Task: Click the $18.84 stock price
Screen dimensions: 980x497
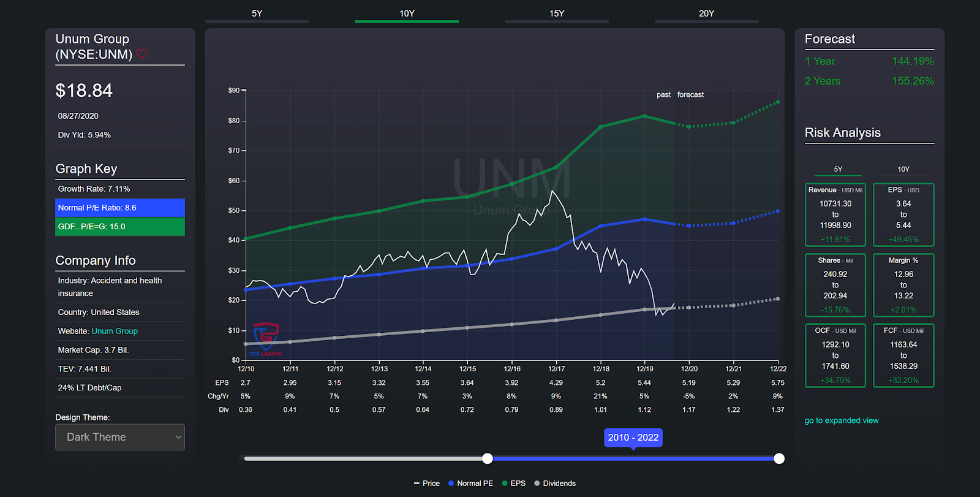Action: point(84,91)
